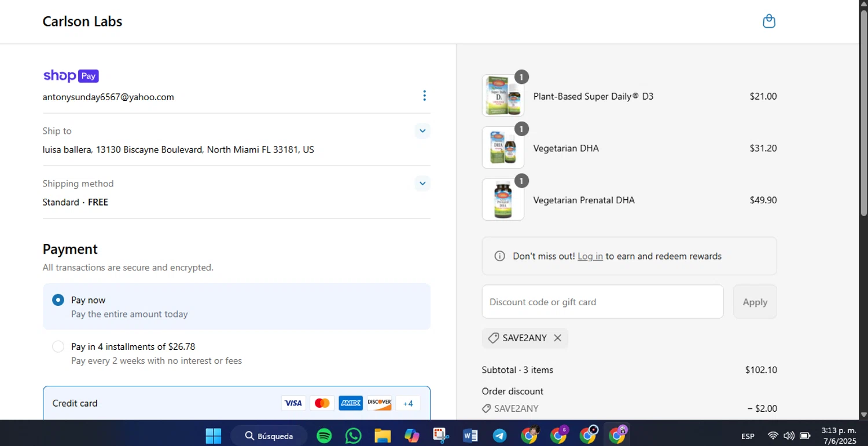Viewport: 868px width, 446px height.
Task: Click the Apply discount button
Action: point(755,302)
